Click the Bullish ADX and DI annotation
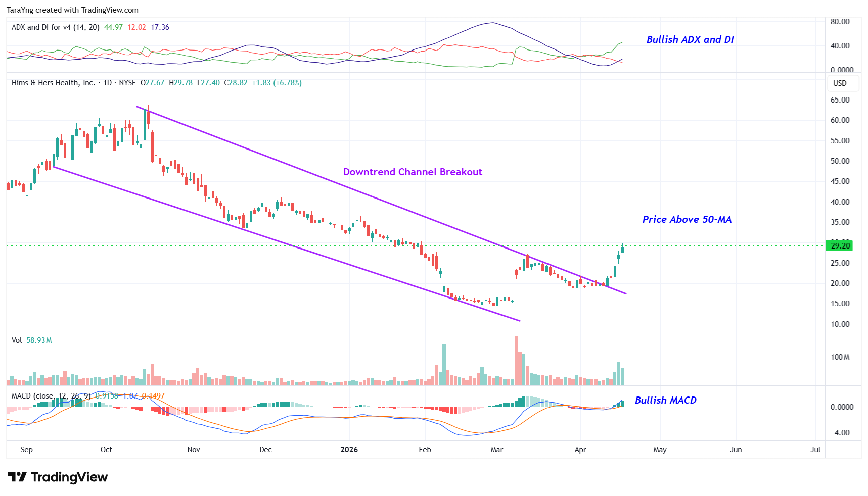Screen dimensions: 868x496 coord(690,40)
